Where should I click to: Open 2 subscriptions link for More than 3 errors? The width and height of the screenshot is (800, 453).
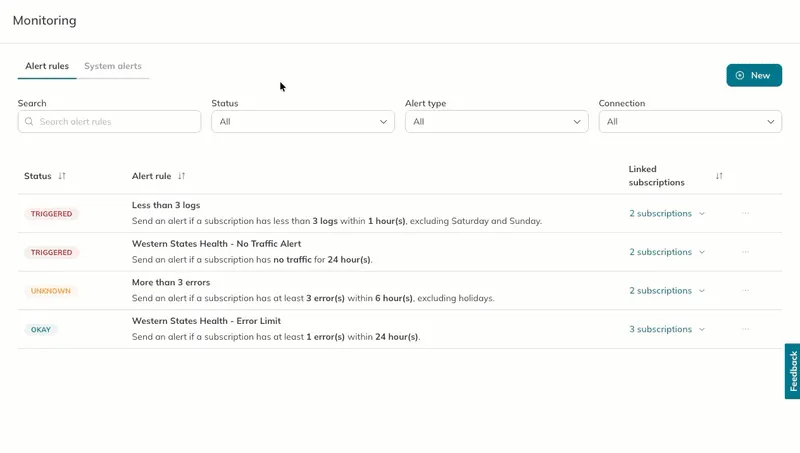[660, 291]
